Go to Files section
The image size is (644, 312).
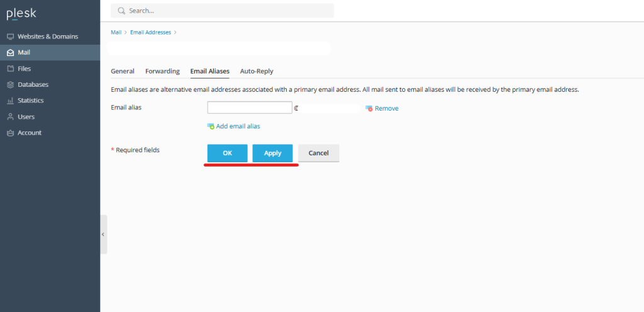[x=25, y=69]
